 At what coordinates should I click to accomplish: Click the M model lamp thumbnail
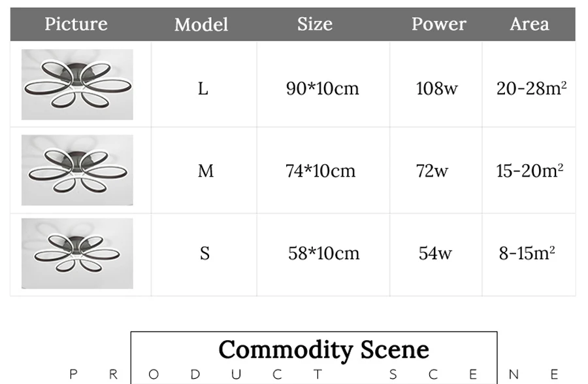tap(77, 170)
